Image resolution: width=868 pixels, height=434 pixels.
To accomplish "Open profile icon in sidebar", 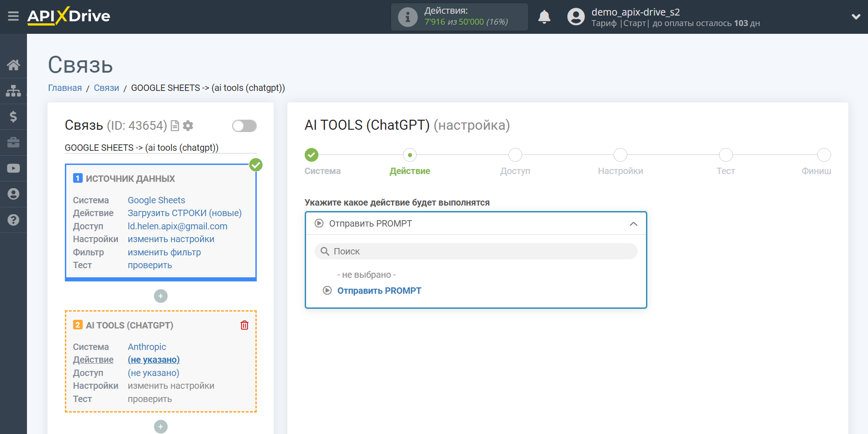I will [x=13, y=194].
